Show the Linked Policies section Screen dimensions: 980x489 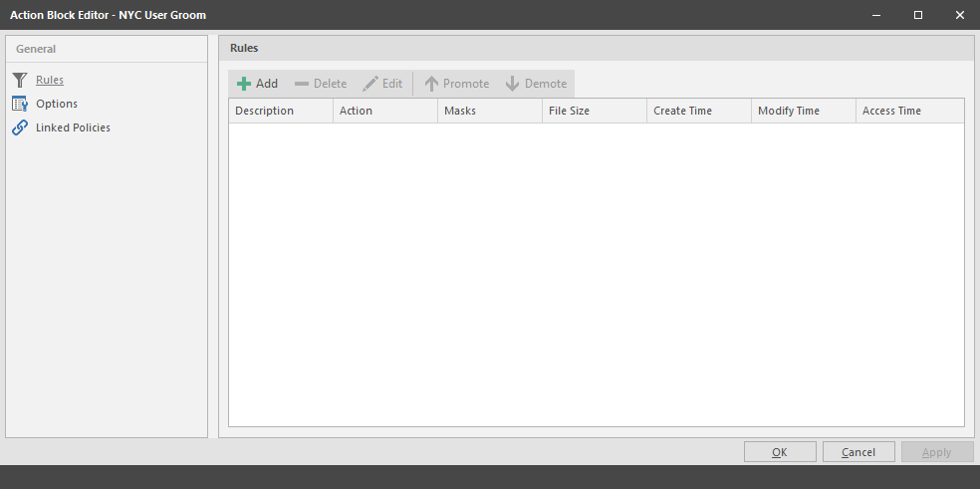[x=73, y=127]
